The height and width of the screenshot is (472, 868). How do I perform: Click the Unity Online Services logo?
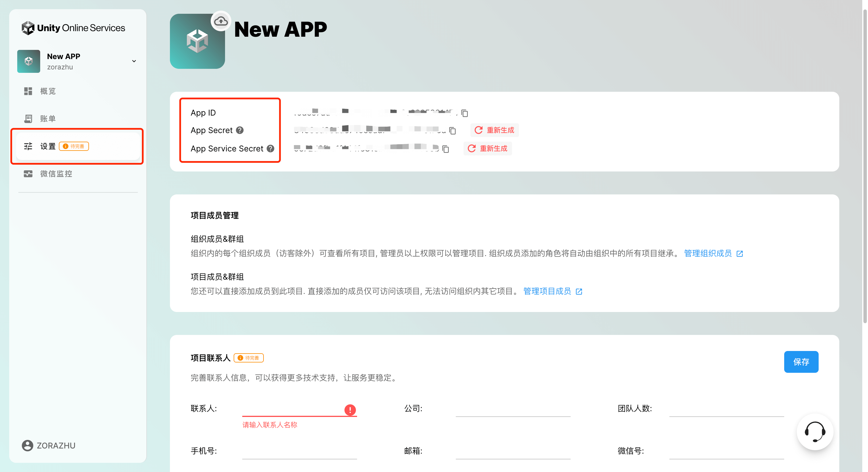click(73, 28)
